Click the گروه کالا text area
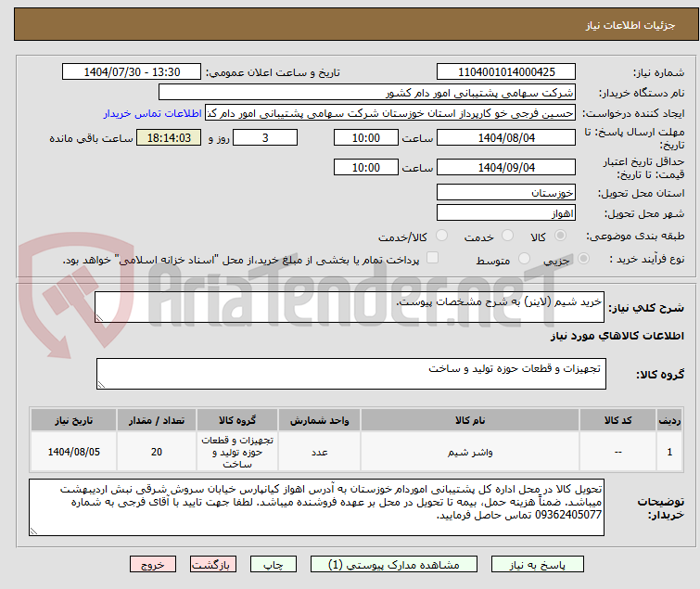The image size is (700, 589). coord(351,374)
